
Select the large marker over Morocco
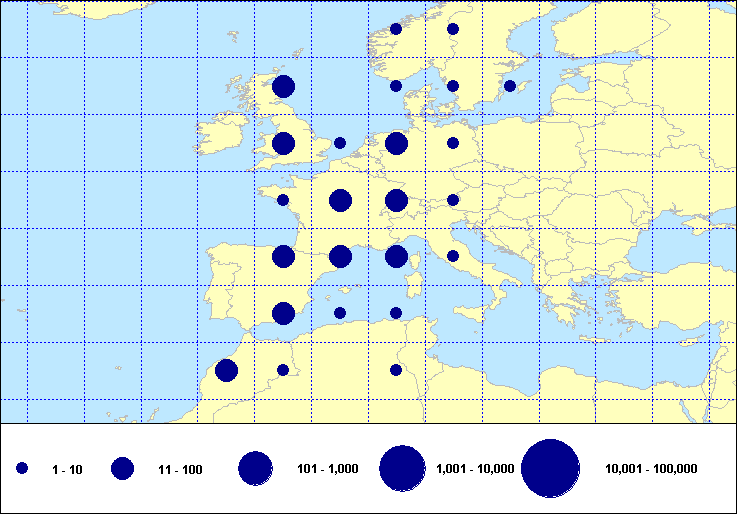click(x=226, y=371)
